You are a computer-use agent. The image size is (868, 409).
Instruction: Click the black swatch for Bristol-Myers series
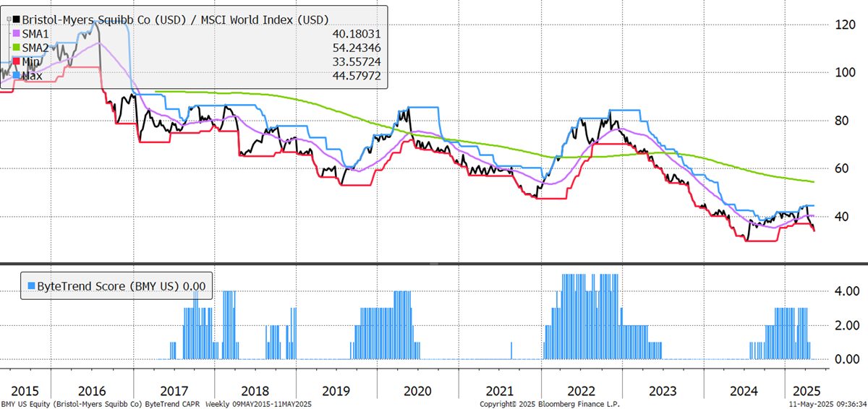point(17,18)
